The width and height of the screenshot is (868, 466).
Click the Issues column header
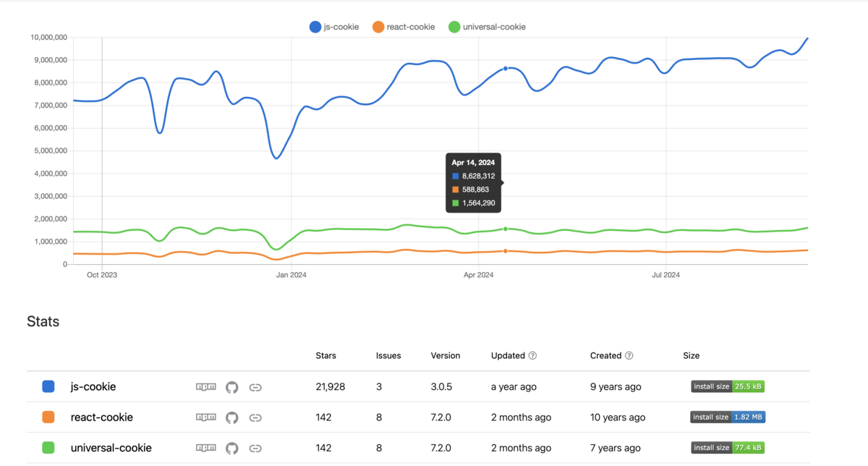388,356
